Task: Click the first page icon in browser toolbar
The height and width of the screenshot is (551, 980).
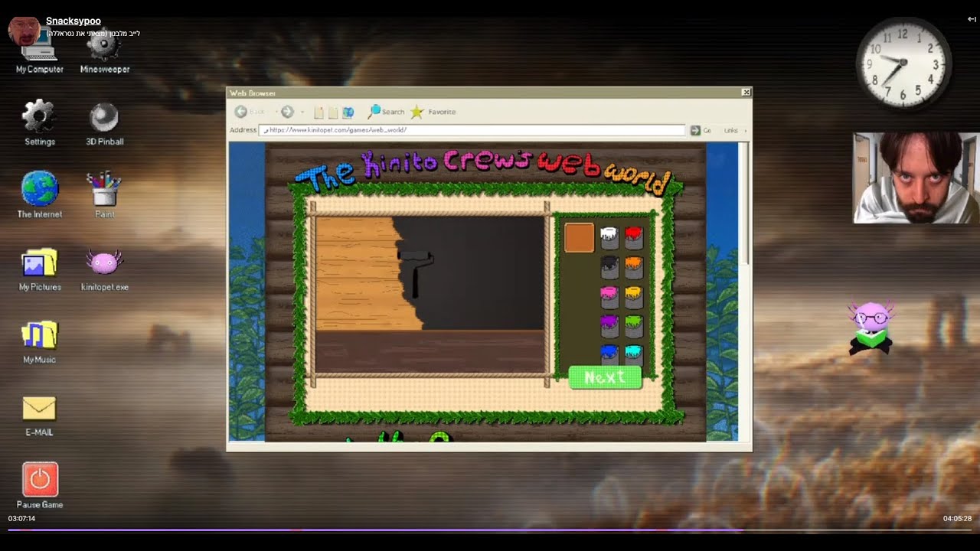Action: pyautogui.click(x=319, y=112)
